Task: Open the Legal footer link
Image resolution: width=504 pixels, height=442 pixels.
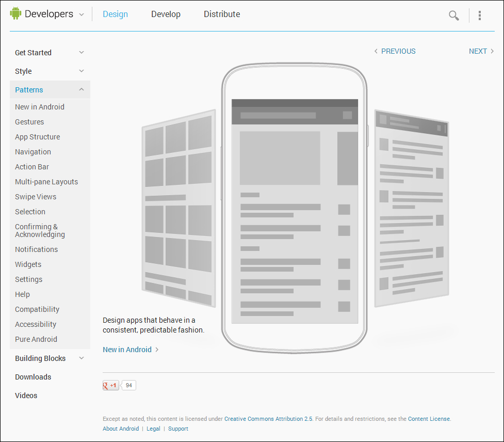Action: tap(153, 429)
